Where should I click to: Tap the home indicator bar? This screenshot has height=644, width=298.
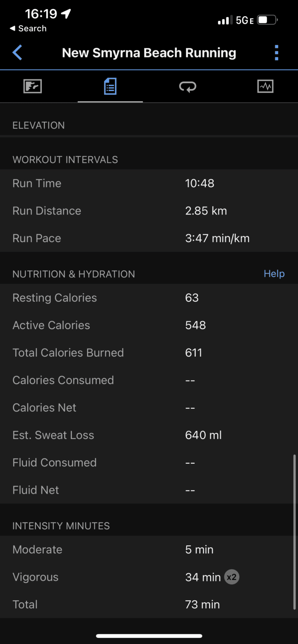[149, 636]
